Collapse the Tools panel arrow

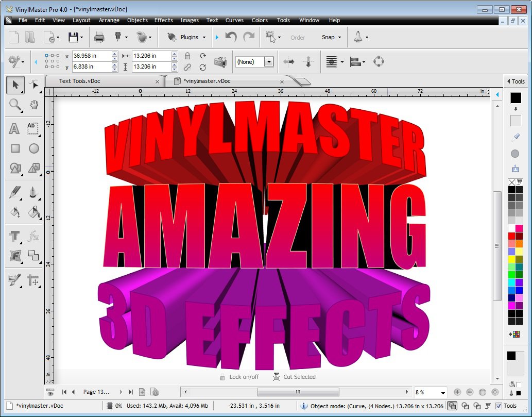coord(508,81)
